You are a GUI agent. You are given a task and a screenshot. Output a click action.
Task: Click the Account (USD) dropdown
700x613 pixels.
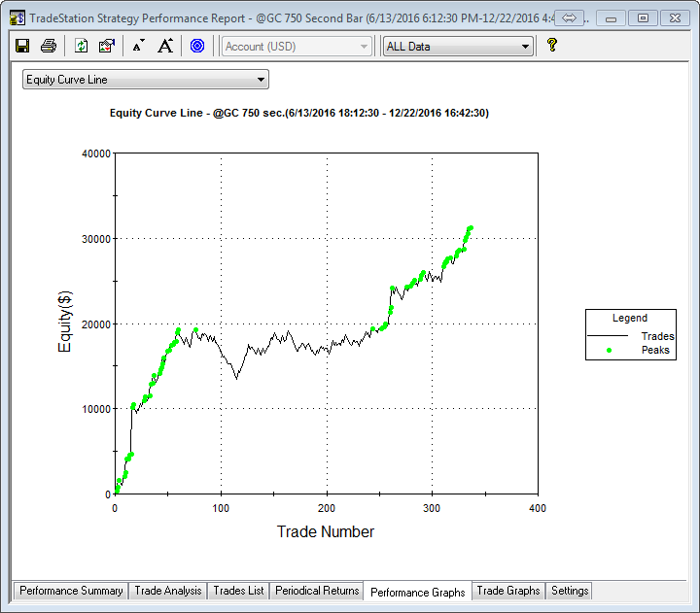click(297, 46)
